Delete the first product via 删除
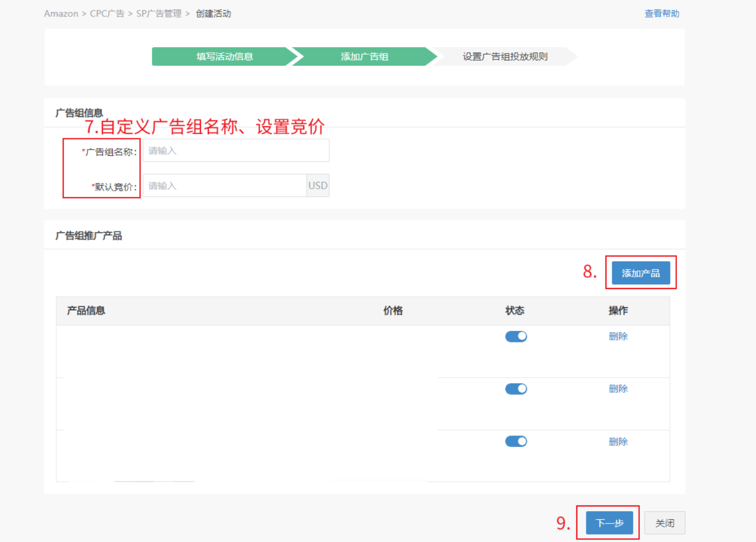 tap(618, 336)
